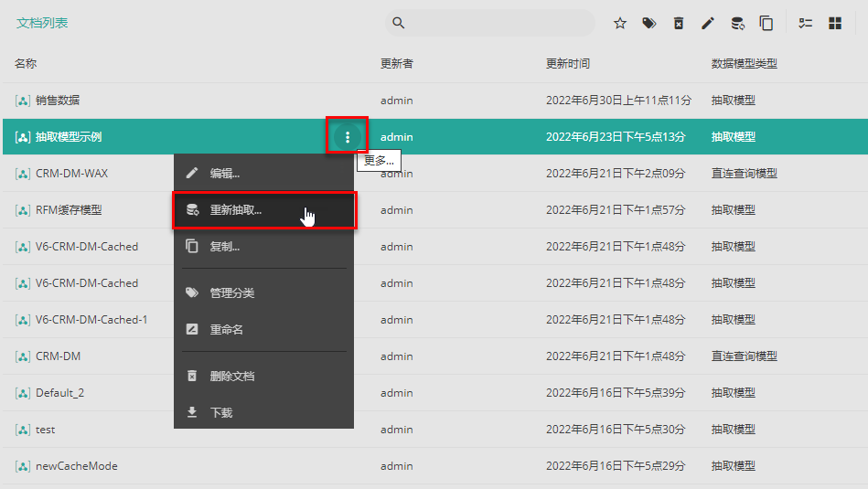The width and height of the screenshot is (868, 489).
Task: Click the tag icon in top toolbar
Action: pos(649,23)
